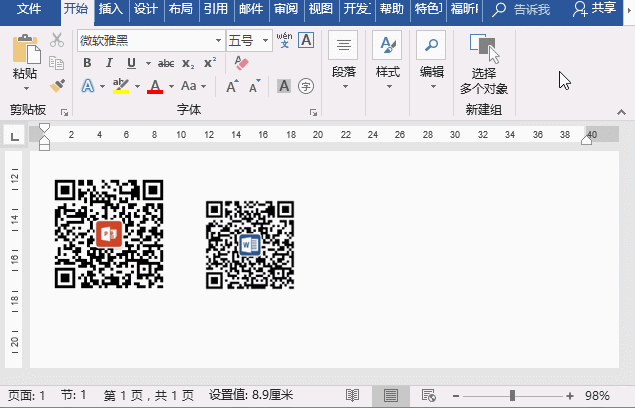635x408 pixels.
Task: Open the 样式 styles gallery
Action: click(388, 61)
